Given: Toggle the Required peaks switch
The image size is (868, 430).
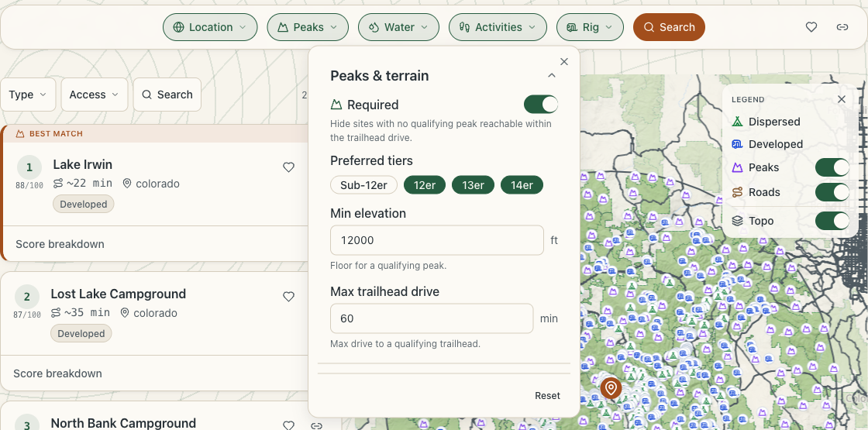Looking at the screenshot, I should (x=541, y=104).
